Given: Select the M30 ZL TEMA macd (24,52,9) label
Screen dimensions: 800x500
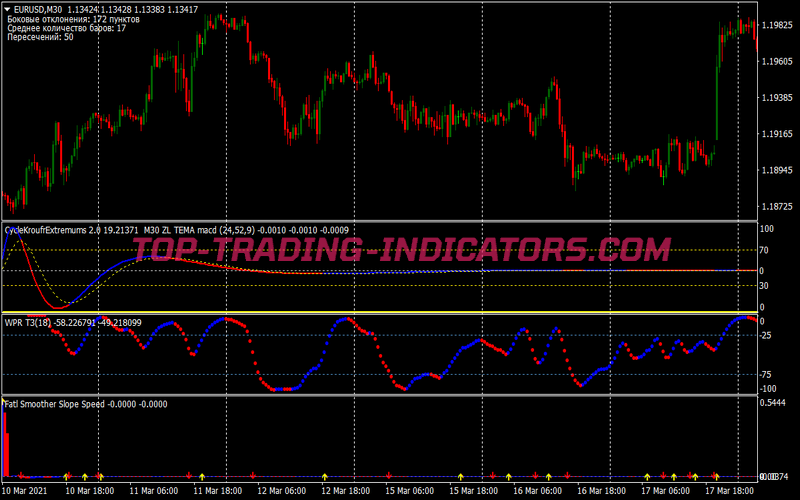Looking at the screenshot, I should (x=199, y=231).
